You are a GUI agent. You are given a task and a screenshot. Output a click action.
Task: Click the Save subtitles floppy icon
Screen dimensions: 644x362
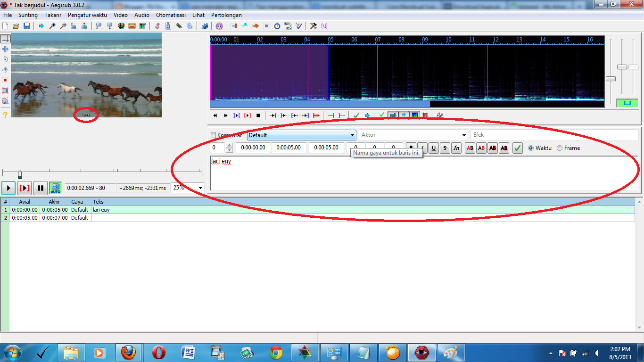(x=27, y=26)
